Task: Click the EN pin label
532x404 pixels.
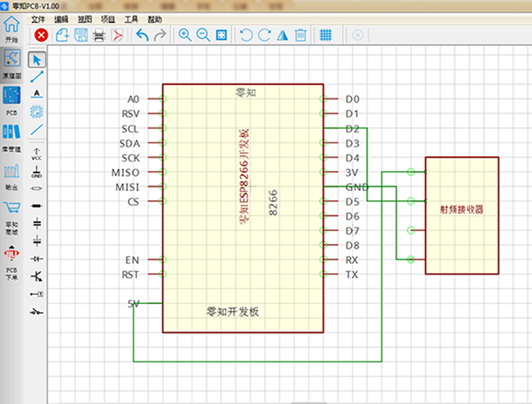Action: 133,261
